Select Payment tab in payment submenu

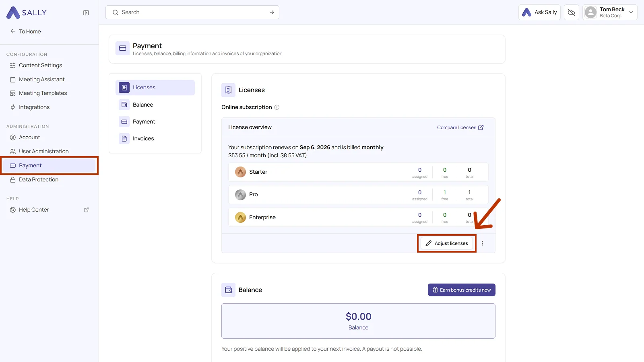pos(155,121)
